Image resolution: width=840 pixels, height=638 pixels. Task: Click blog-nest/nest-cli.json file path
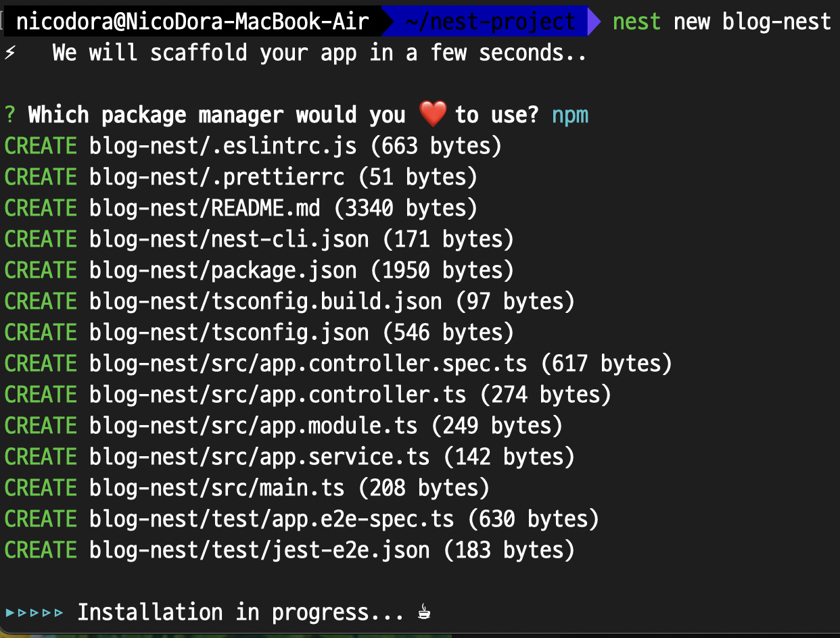(x=229, y=239)
